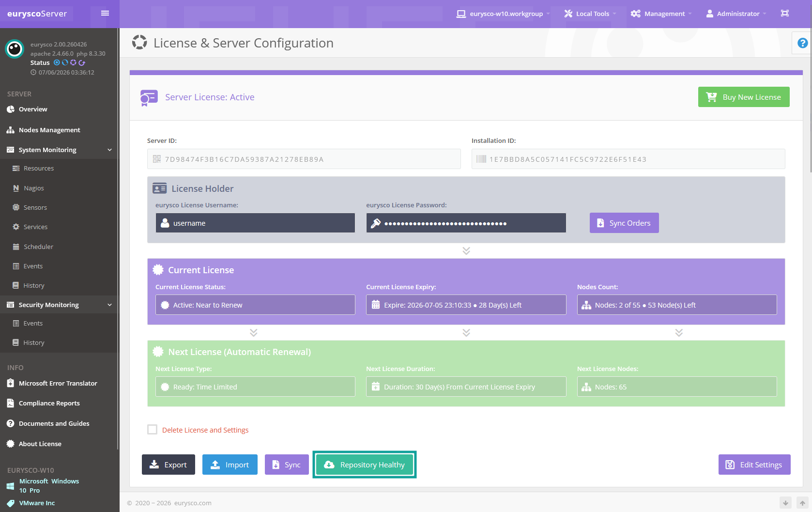812x512 pixels.
Task: Click the badge icon beside Active: Near to Renew
Action: (x=165, y=305)
